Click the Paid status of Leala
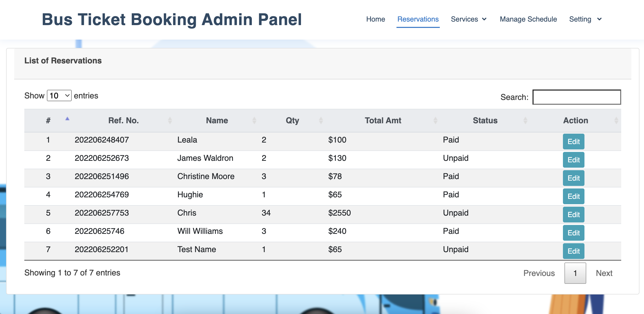The image size is (644, 314). [451, 140]
